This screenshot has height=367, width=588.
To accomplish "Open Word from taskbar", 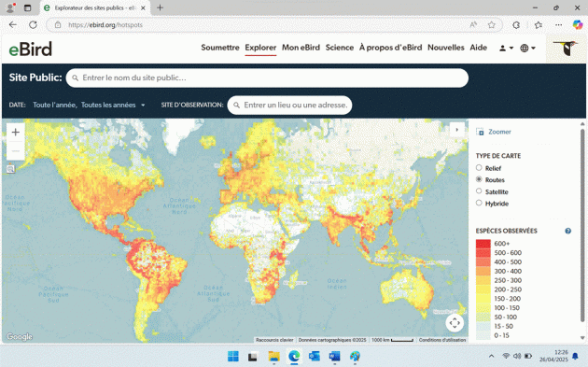I will click(334, 356).
